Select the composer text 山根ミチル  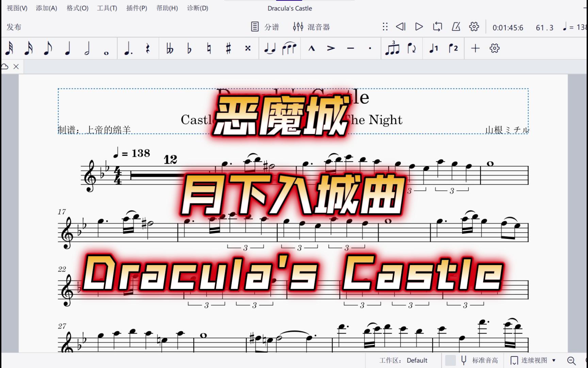click(507, 130)
